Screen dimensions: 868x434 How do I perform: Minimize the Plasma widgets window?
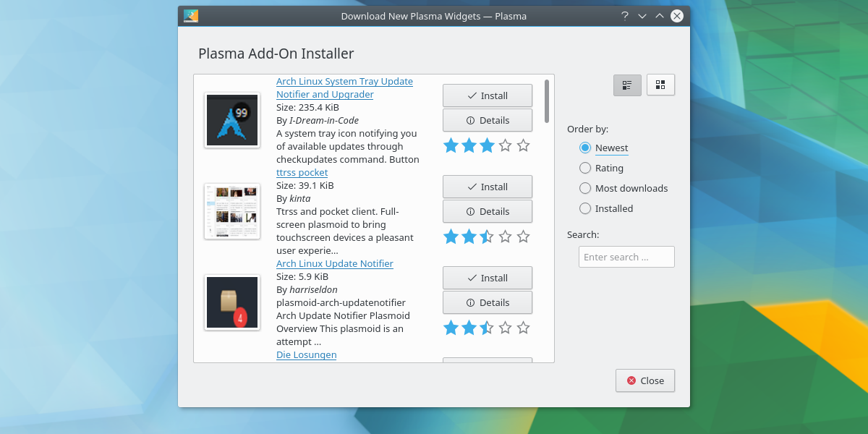click(x=642, y=16)
